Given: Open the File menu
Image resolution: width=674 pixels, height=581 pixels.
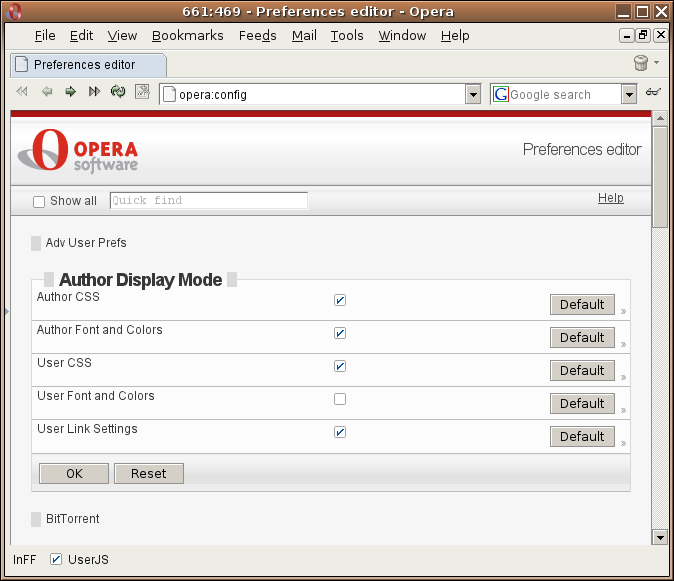Looking at the screenshot, I should (x=45, y=36).
